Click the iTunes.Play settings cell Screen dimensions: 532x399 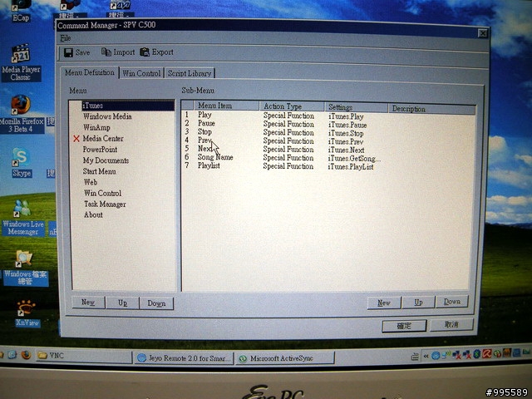(x=346, y=116)
